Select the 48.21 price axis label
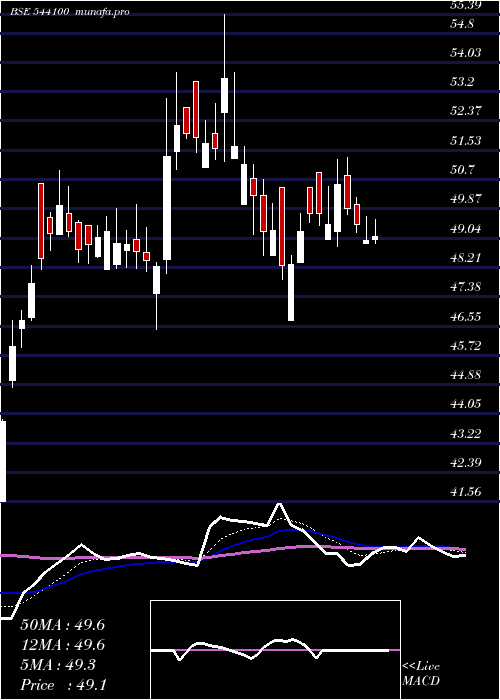 click(466, 258)
